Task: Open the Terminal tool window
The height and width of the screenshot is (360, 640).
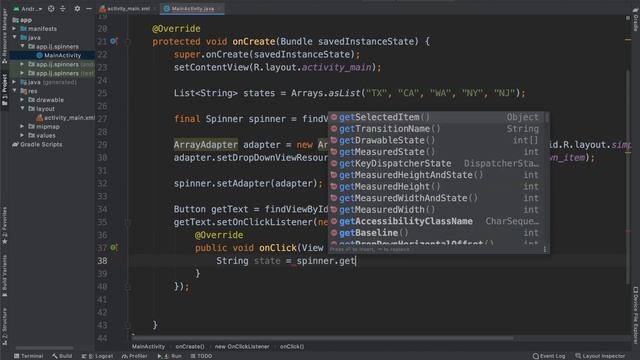Action: pyautogui.click(x=29, y=356)
